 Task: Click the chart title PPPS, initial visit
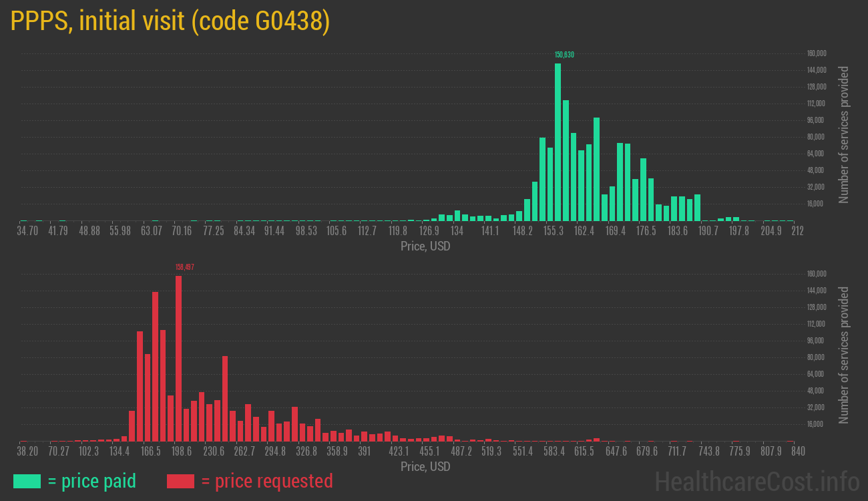tap(170, 21)
